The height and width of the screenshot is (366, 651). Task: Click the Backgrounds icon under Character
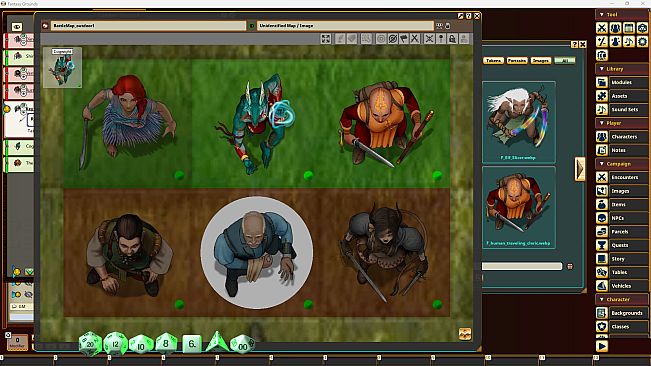point(602,313)
